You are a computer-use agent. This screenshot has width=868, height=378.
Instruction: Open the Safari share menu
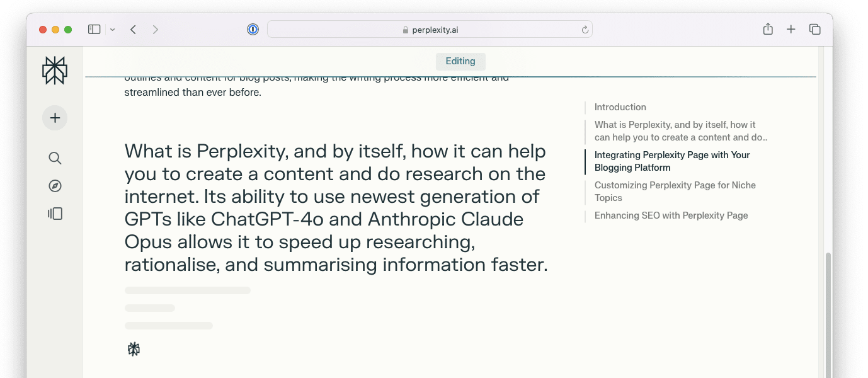point(768,29)
